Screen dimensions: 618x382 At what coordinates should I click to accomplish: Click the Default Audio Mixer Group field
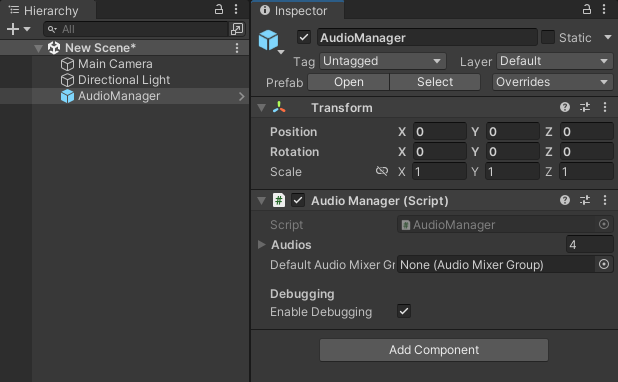tap(496, 265)
